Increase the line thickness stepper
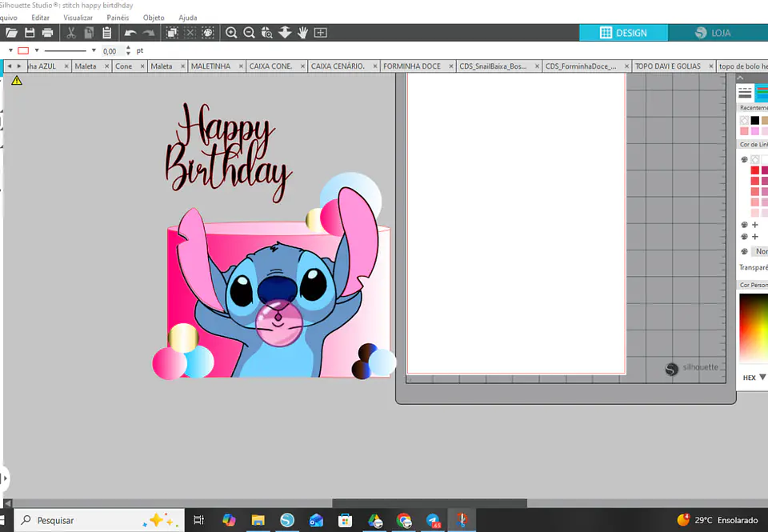This screenshot has width=768, height=532. pyautogui.click(x=128, y=48)
